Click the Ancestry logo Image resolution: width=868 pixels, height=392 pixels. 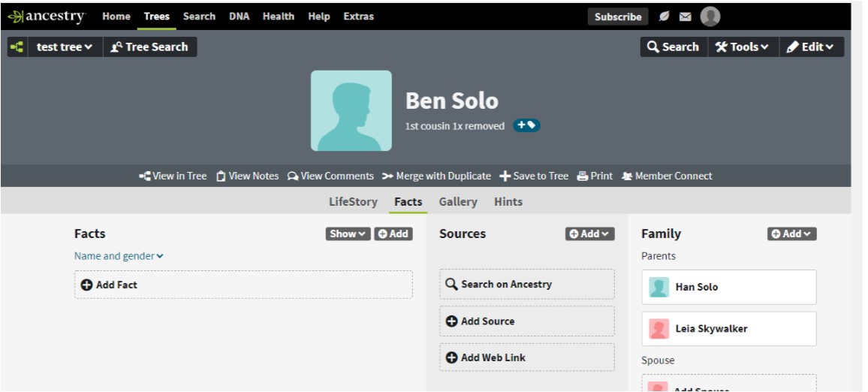click(x=47, y=17)
